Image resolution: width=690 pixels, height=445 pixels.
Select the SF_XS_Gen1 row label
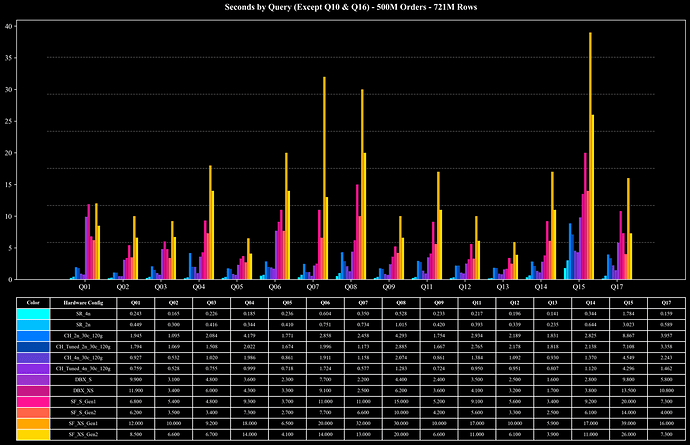[x=82, y=422]
